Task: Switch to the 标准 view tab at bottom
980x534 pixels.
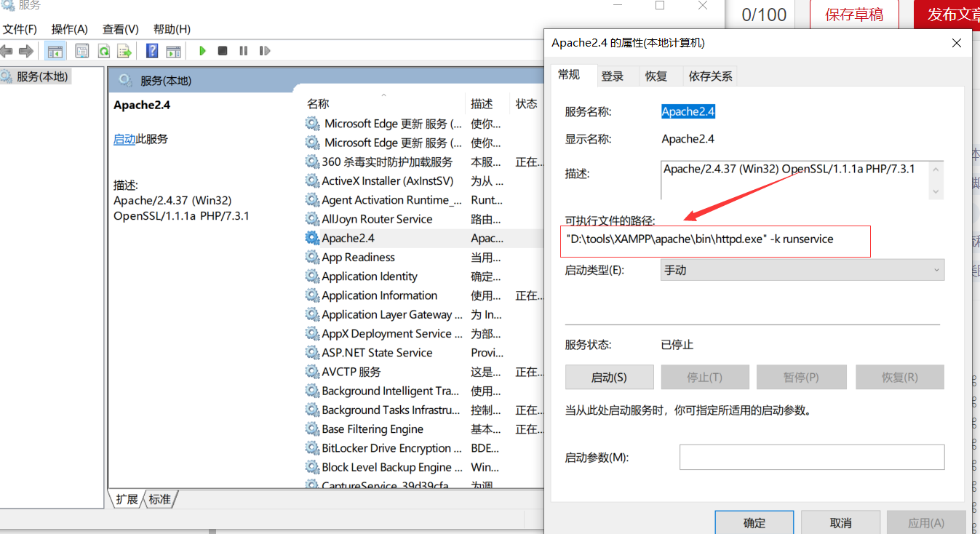Action: click(161, 499)
